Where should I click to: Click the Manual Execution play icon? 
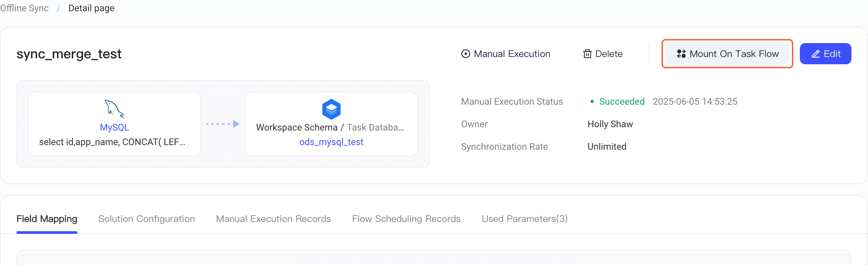point(465,54)
